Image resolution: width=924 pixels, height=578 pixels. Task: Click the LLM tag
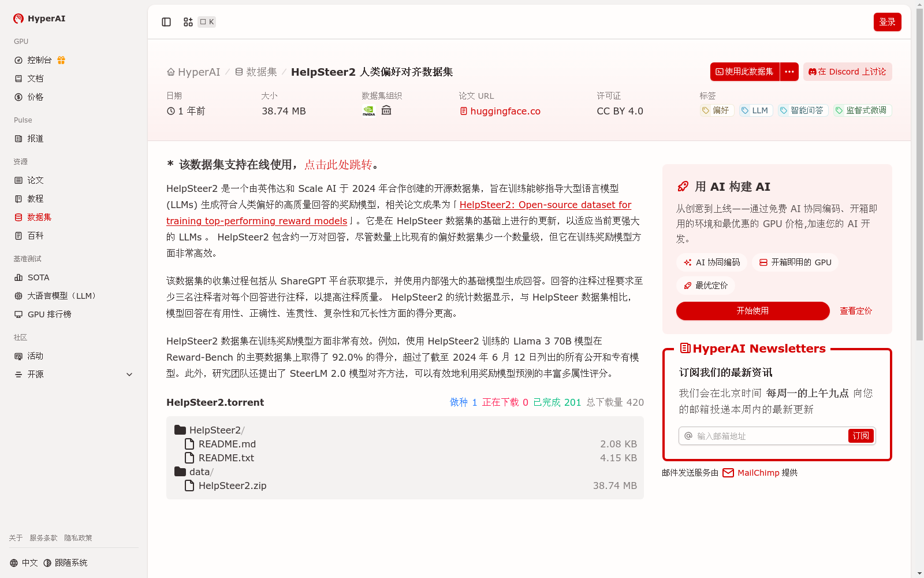point(756,110)
